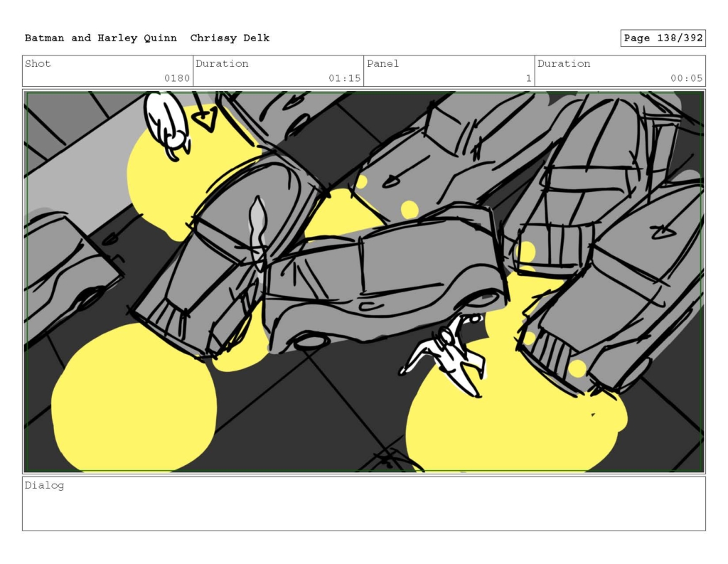Click the shot number "0180"
The height and width of the screenshot is (564, 728).
(x=177, y=78)
